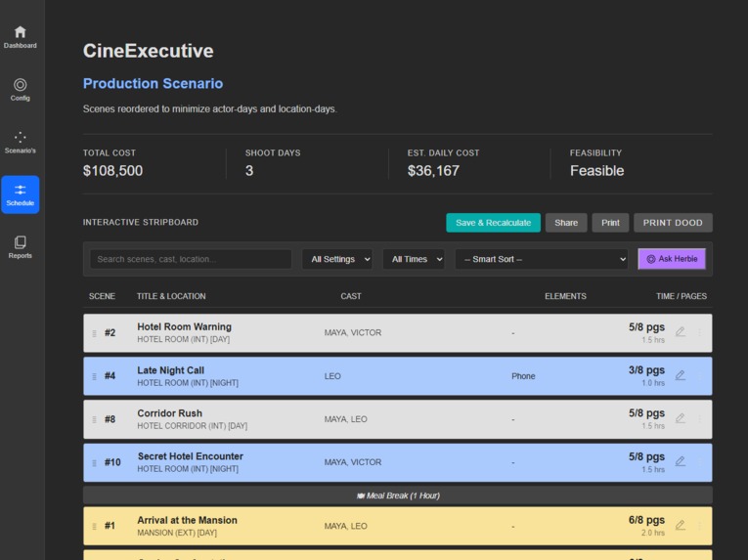Select the Est. Daily Cost $36,167
The height and width of the screenshot is (560, 748).
pos(433,171)
